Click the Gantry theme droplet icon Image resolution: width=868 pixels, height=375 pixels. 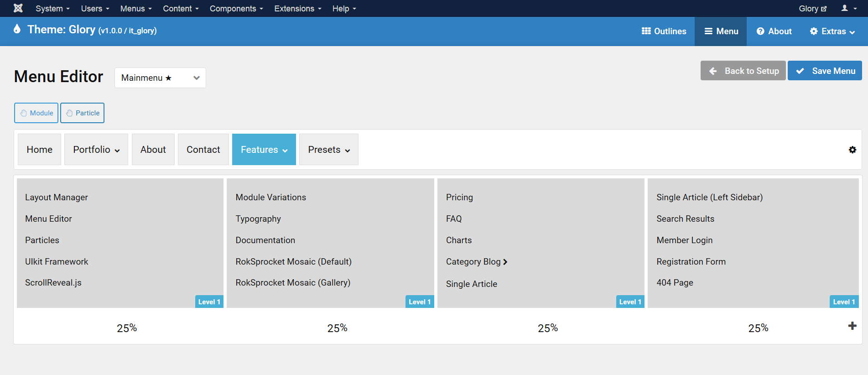[17, 29]
